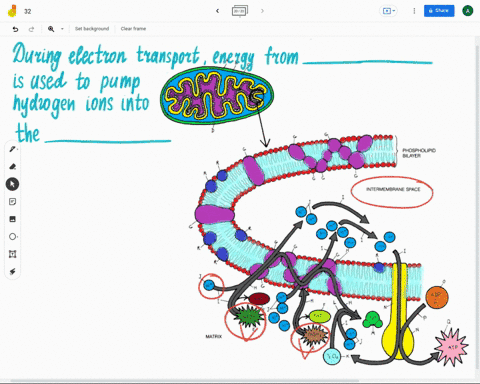Screen dimensions: 480x384
Task: Select the Laser pointer tool
Action: click(12, 272)
